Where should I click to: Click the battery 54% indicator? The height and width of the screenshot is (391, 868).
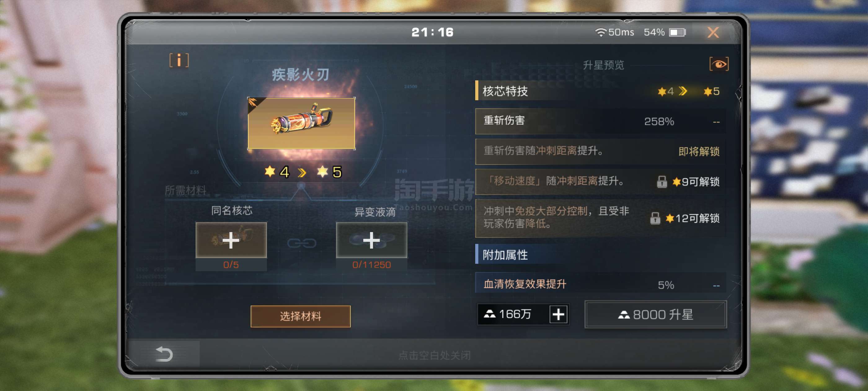[x=664, y=32]
